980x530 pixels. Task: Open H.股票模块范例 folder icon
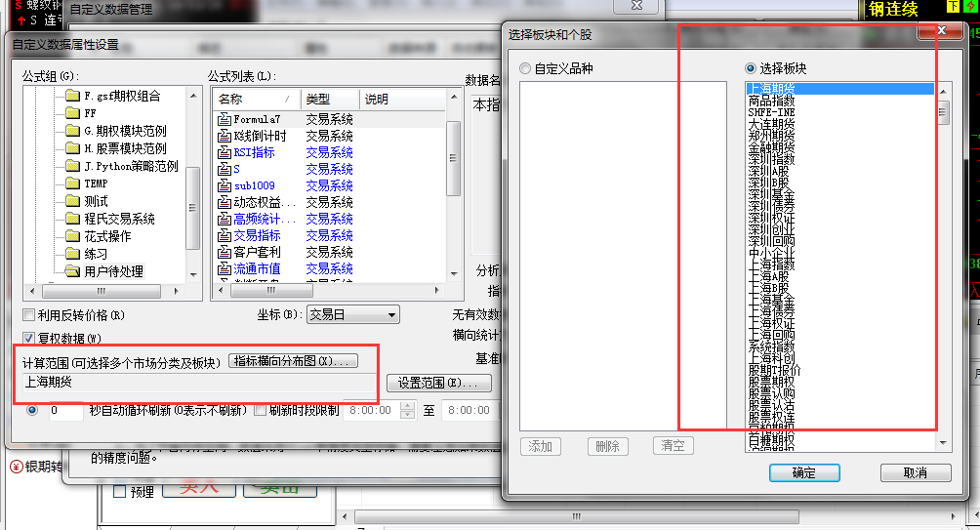72,148
